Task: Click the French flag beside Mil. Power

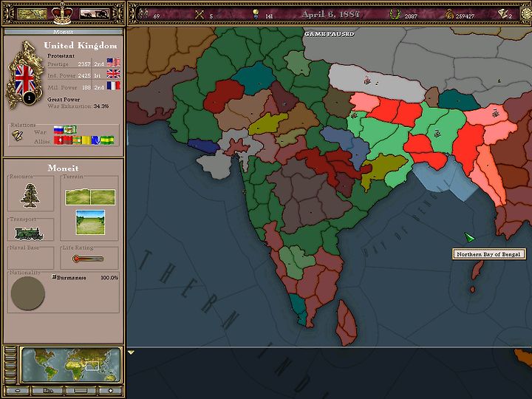Action: [x=113, y=86]
